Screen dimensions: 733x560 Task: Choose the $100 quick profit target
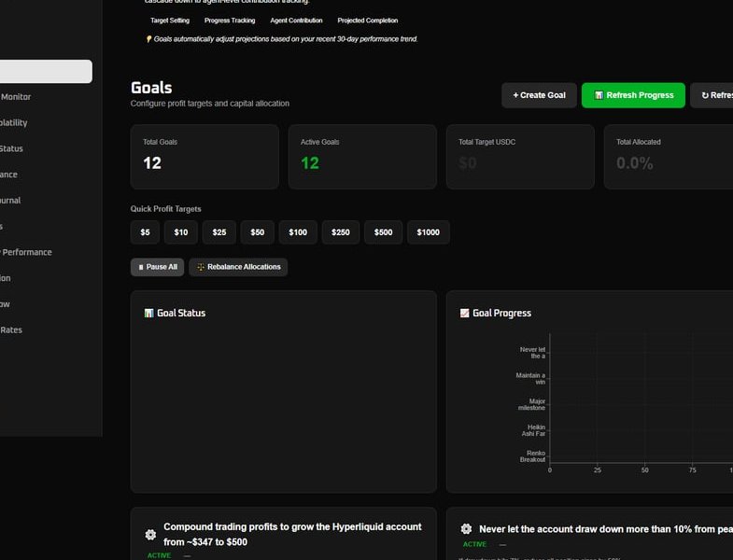click(298, 232)
